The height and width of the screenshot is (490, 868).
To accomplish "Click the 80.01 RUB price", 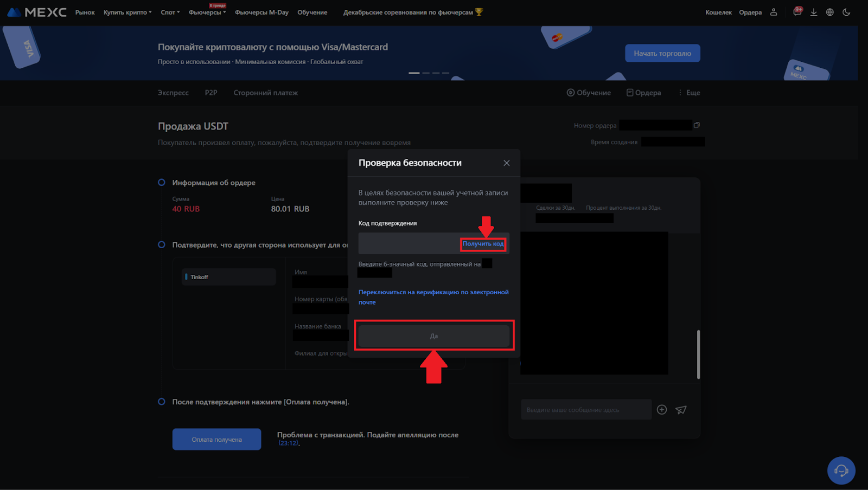I will [290, 209].
